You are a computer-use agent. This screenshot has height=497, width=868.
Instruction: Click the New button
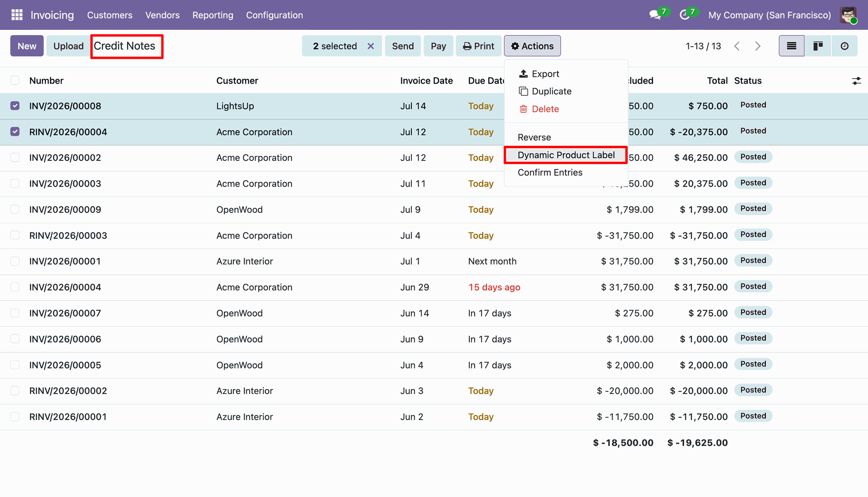(x=27, y=46)
